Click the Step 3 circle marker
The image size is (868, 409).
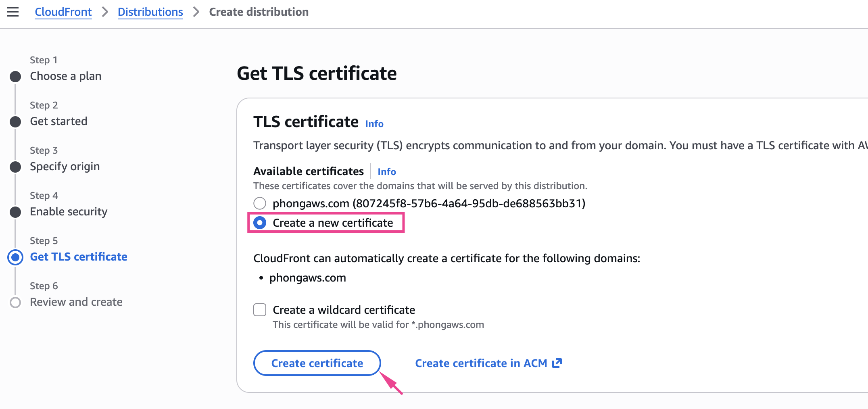15,167
